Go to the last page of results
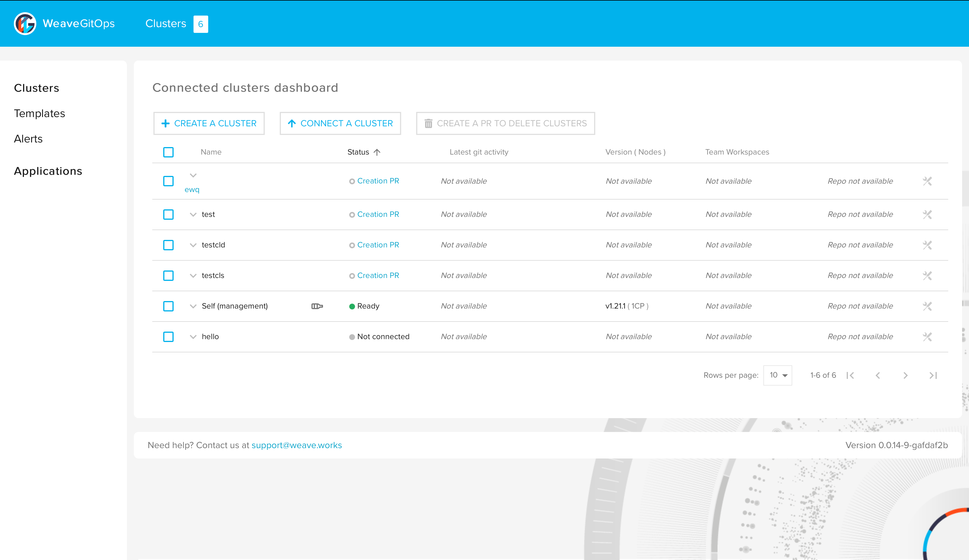The image size is (969, 560). point(933,375)
